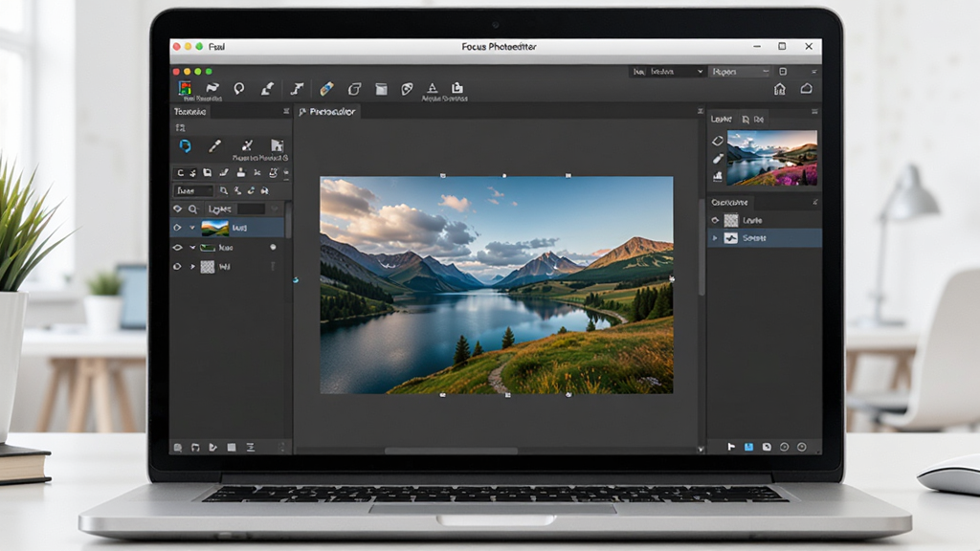Choose the blue and yellow eraser tool
Screen dimensions: 980x551
click(326, 89)
